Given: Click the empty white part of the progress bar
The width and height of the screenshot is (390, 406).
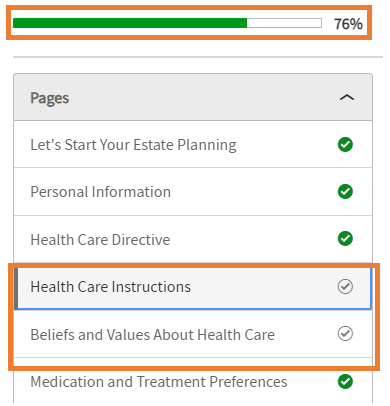Looking at the screenshot, I should click(284, 23).
